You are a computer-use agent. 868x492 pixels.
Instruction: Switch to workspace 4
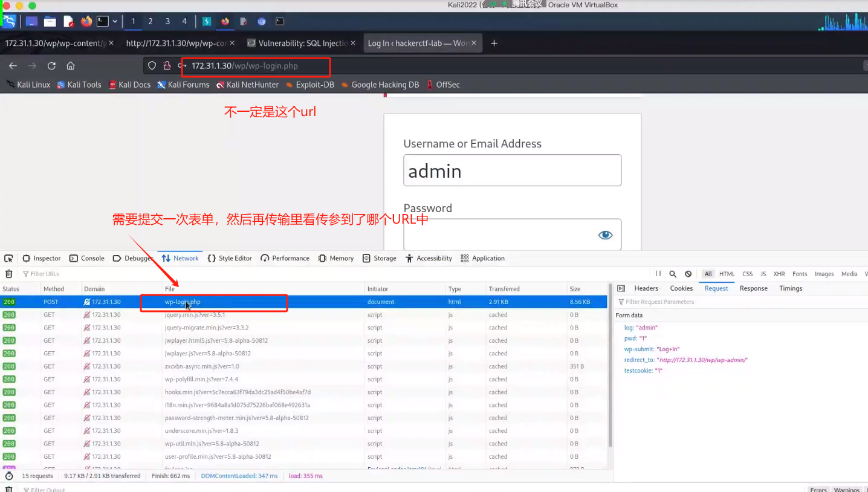[184, 21]
